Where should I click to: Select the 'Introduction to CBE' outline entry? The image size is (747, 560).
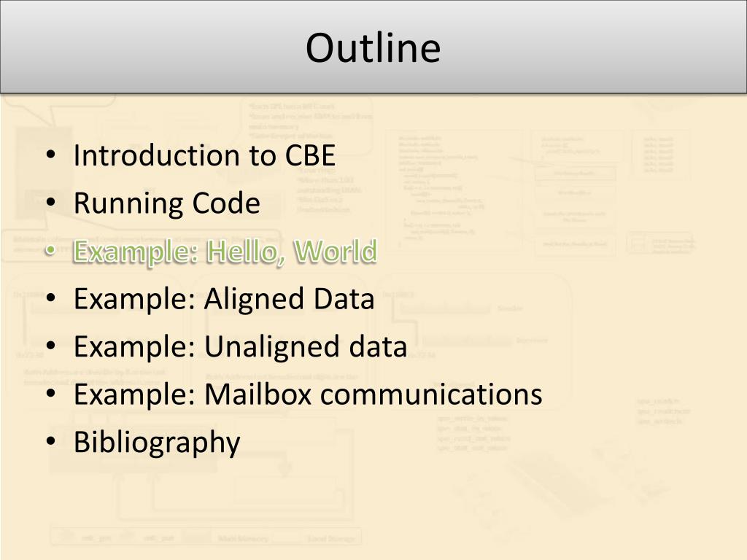tap(204, 155)
